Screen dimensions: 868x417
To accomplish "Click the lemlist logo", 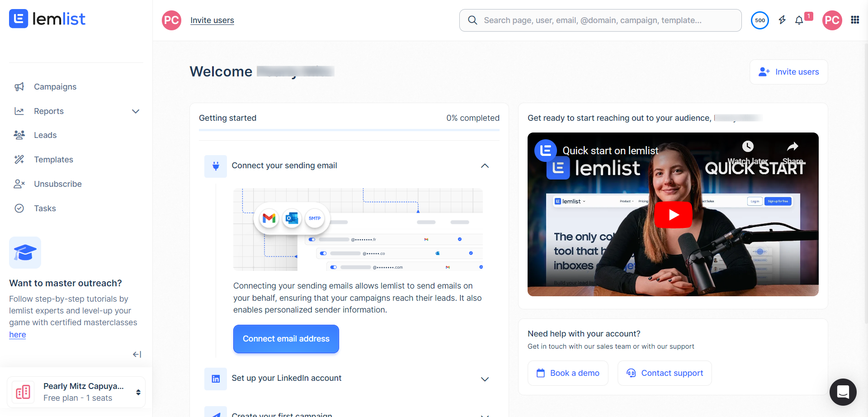I will [47, 19].
